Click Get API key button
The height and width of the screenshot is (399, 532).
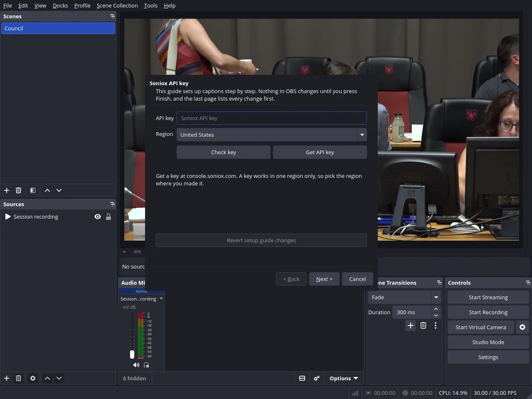[x=320, y=152]
